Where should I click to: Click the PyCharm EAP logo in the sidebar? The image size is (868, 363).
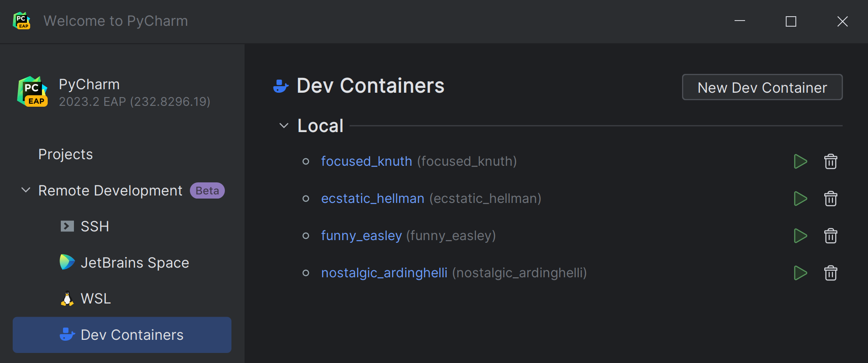tap(32, 91)
